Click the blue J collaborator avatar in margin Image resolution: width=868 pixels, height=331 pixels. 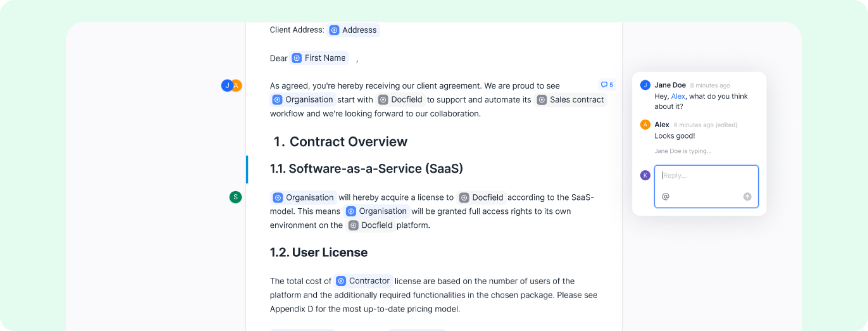click(x=227, y=85)
